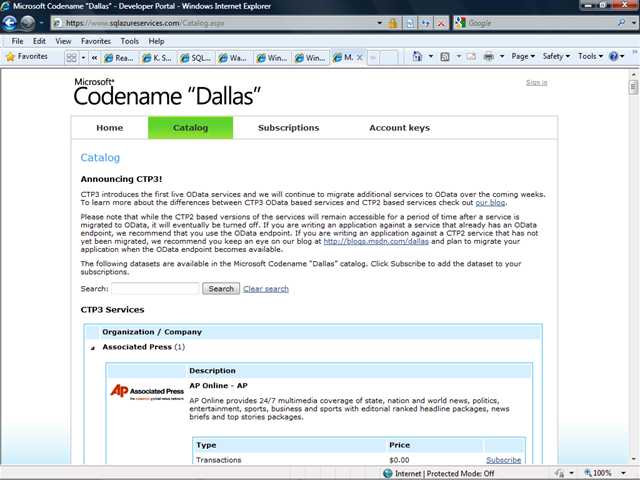The width and height of the screenshot is (640, 480).
Task: Click the Print icon
Action: (488, 56)
